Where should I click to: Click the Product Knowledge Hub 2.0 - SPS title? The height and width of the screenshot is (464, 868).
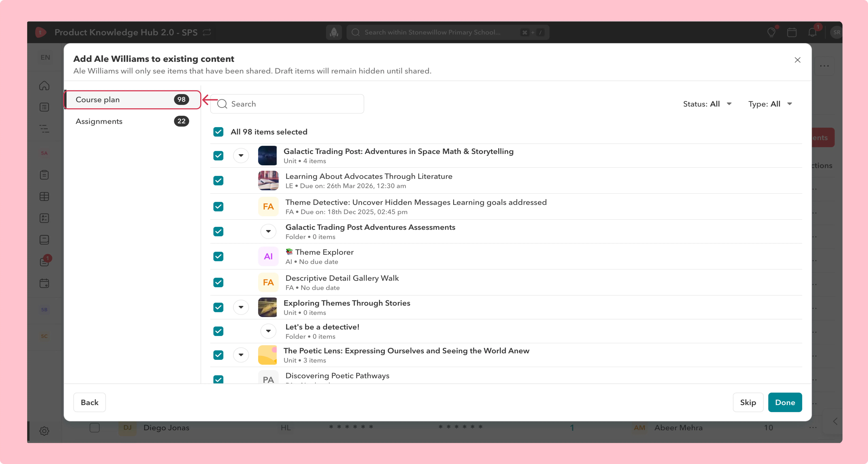tap(126, 32)
